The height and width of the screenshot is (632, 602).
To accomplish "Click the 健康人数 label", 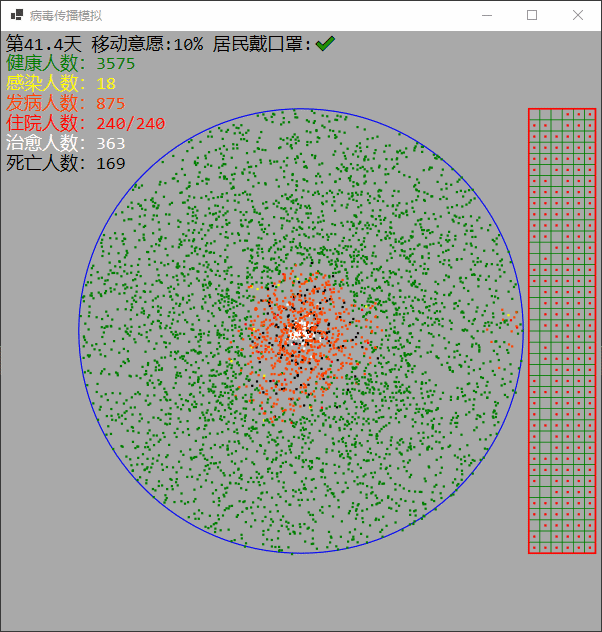I will (x=42, y=63).
